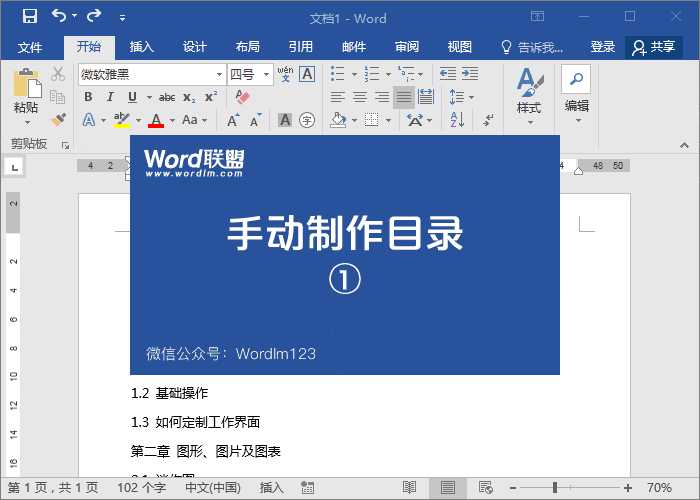
Task: Click the Decrease Indent icon
Action: click(x=448, y=74)
